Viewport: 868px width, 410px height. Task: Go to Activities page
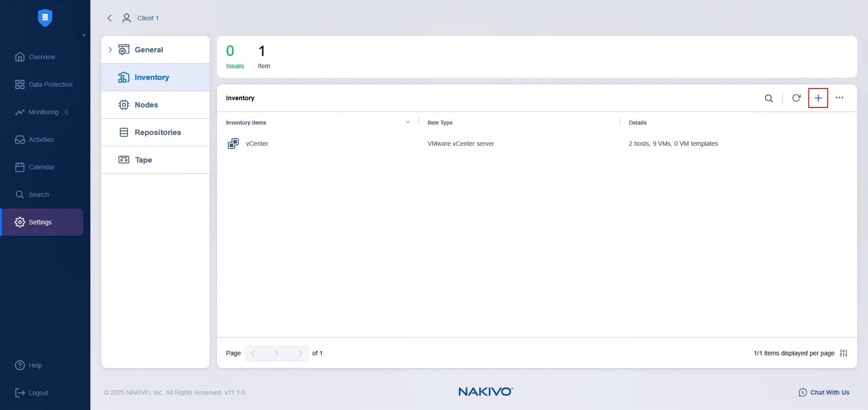[x=34, y=140]
